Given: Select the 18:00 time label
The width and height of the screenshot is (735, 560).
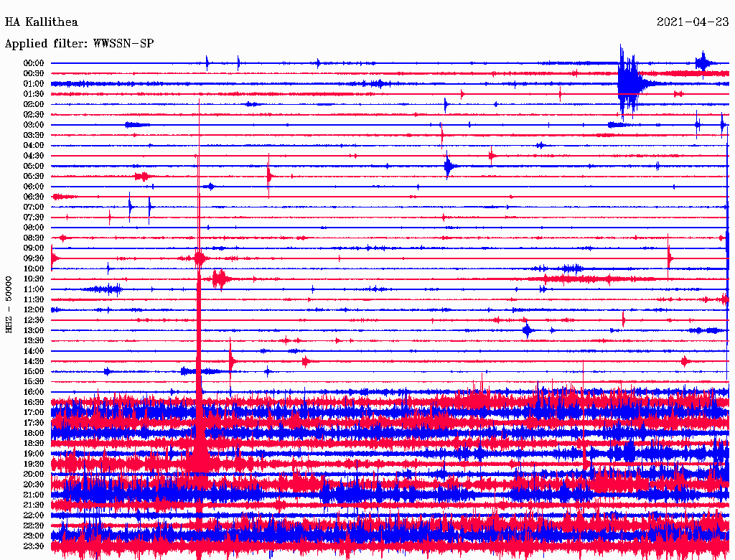Looking at the screenshot, I should [x=34, y=434].
